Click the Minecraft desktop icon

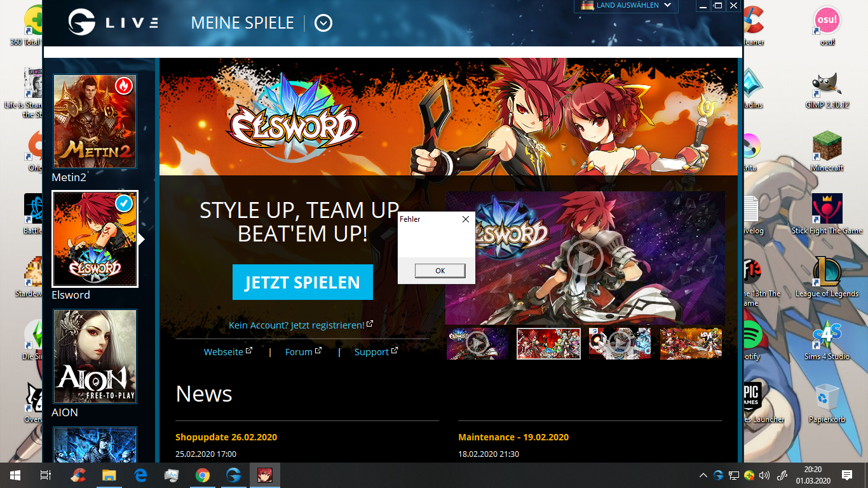tap(827, 151)
